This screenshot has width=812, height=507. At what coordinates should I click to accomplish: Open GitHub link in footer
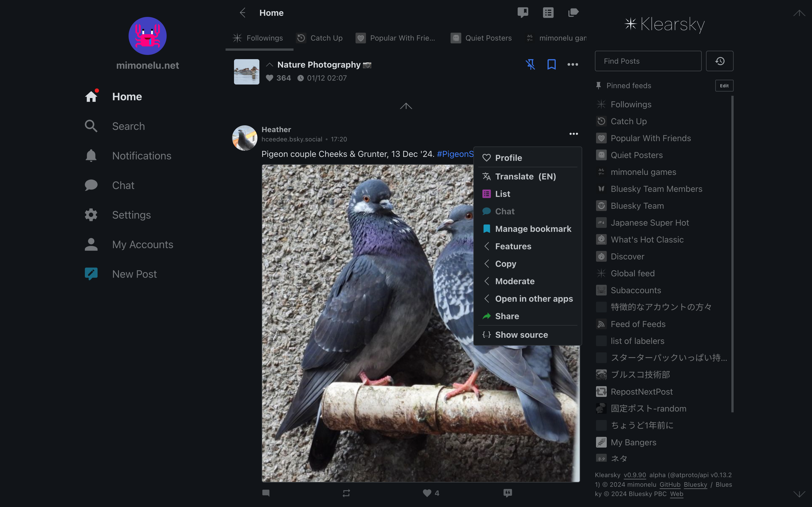670,484
